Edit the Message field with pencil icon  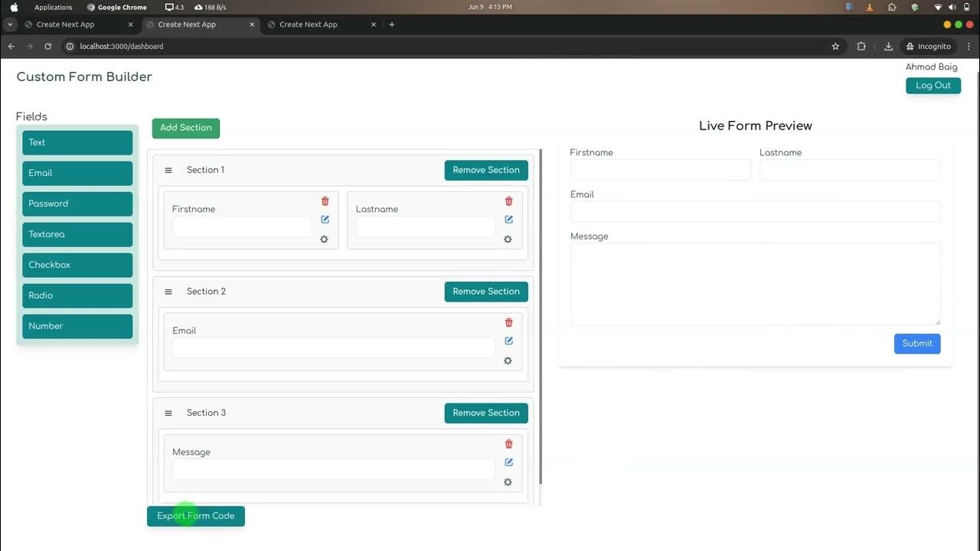coord(508,462)
